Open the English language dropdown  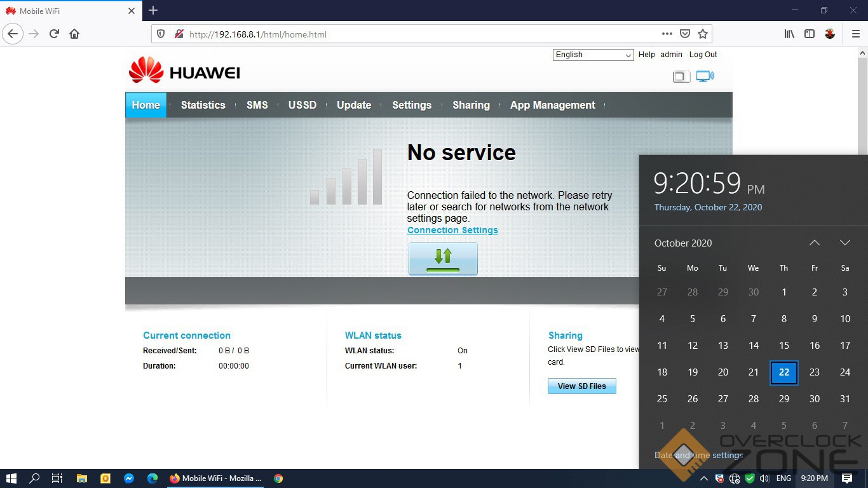click(593, 55)
